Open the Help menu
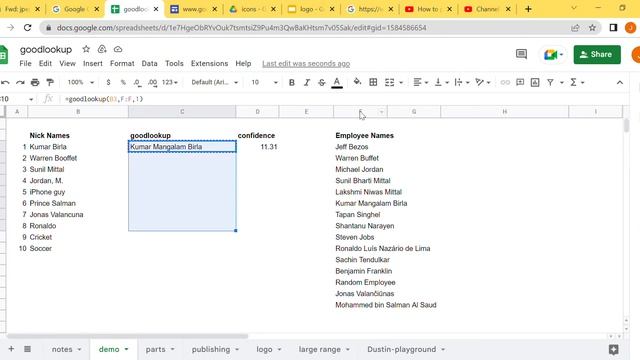 click(x=243, y=64)
